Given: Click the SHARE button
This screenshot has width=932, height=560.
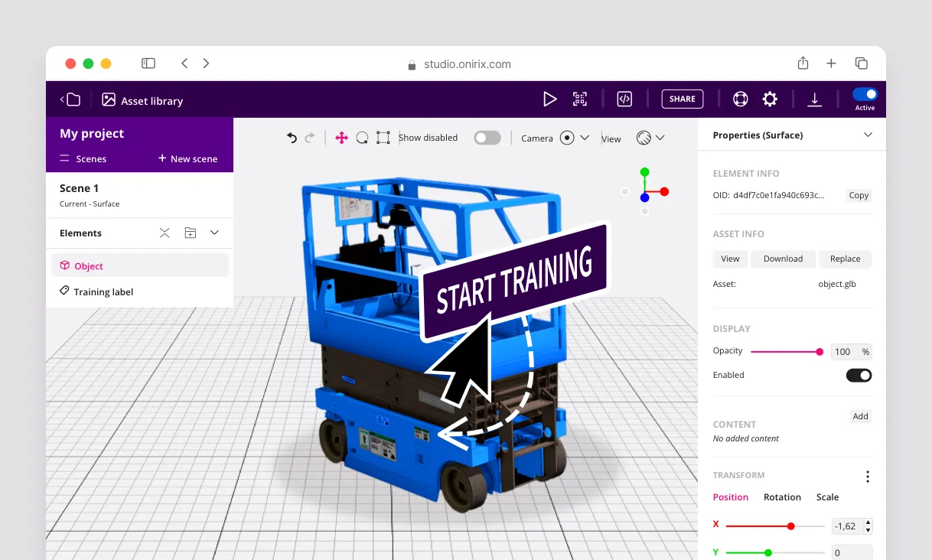Looking at the screenshot, I should click(682, 99).
